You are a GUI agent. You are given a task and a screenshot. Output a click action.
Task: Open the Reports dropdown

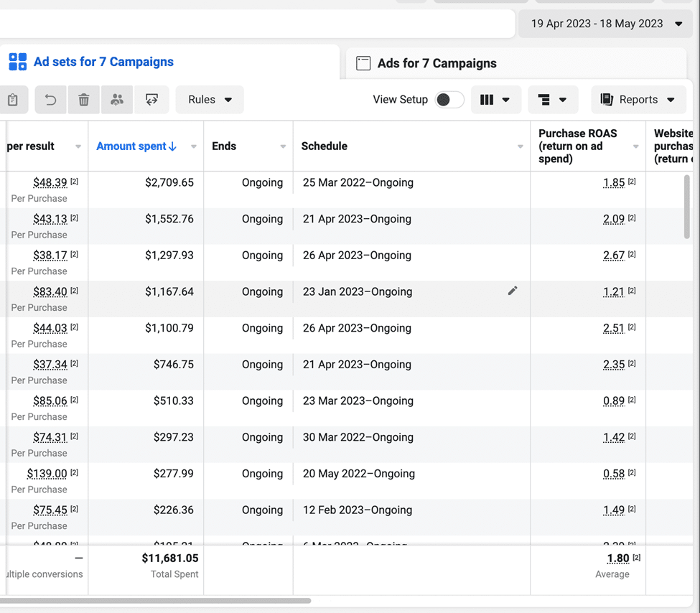click(x=638, y=100)
